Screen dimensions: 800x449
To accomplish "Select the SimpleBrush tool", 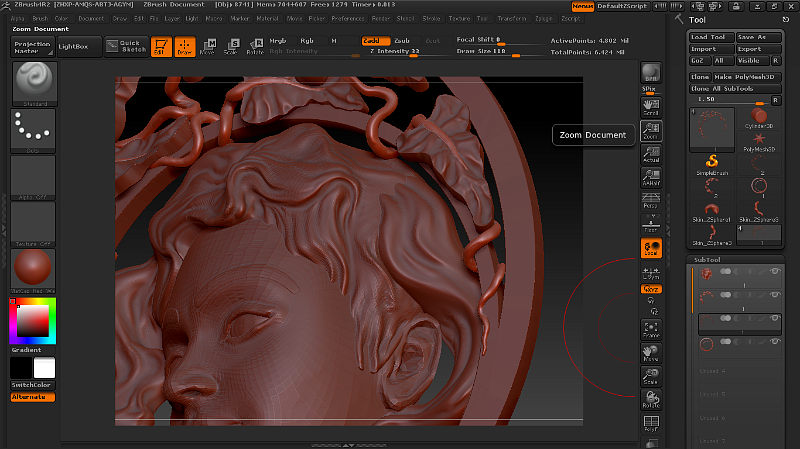I will pos(712,165).
